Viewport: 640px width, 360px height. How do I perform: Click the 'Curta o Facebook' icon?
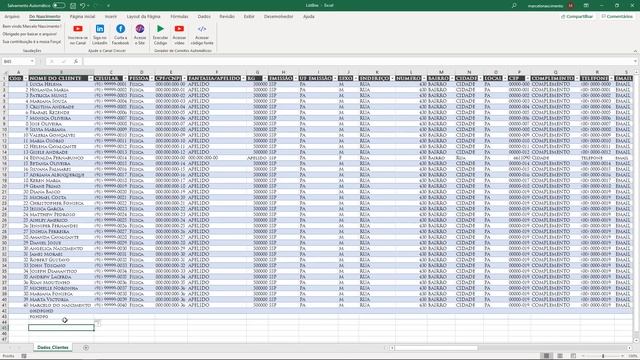pos(120,29)
